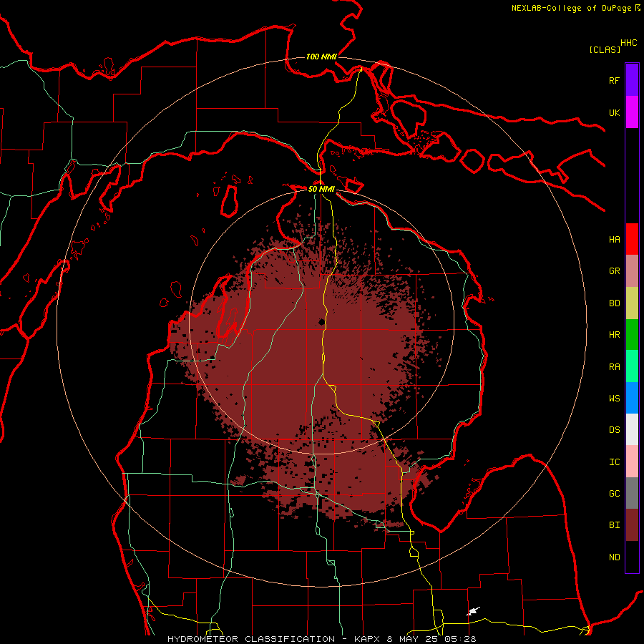Select the dusty pink GR legend swatch
This screenshot has width=644, height=644.
632,271
